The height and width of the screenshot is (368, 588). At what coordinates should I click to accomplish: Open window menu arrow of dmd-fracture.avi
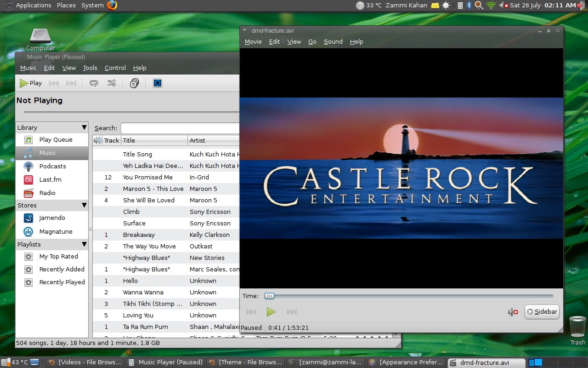[x=245, y=30]
